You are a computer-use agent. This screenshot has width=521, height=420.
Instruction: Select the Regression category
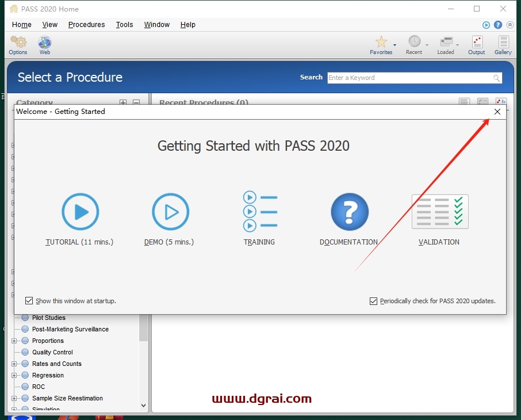[x=48, y=376]
